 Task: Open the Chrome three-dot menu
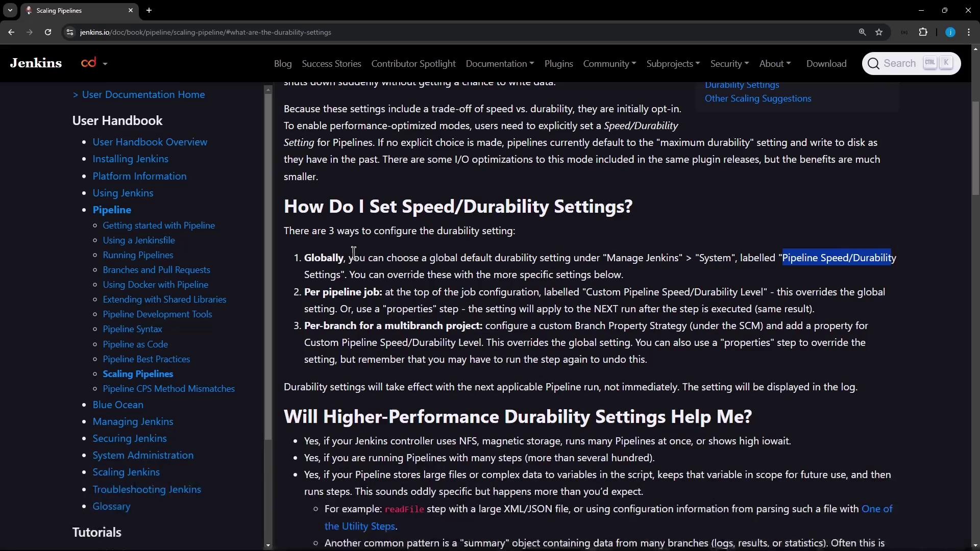coord(969,32)
